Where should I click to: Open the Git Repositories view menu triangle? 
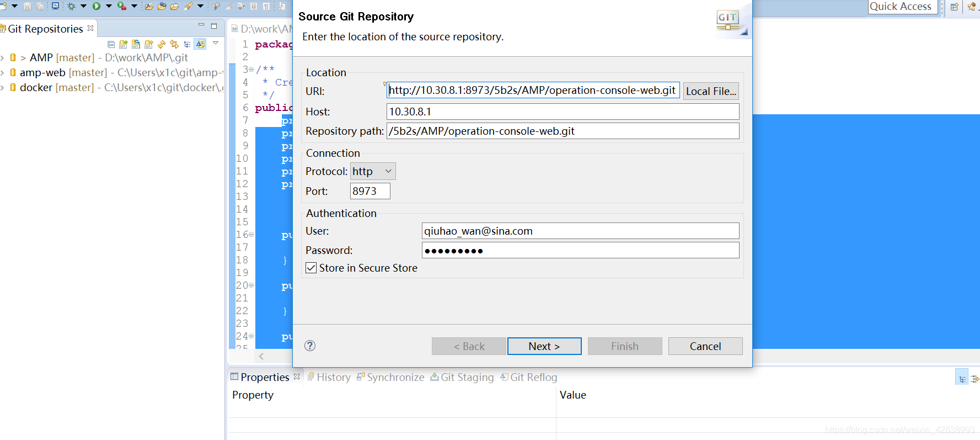[x=216, y=43]
